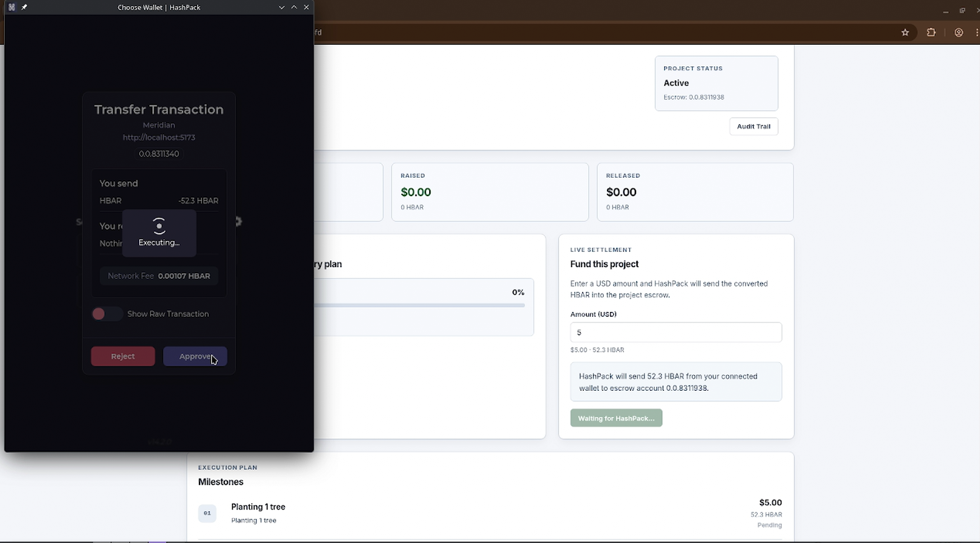The width and height of the screenshot is (980, 543).
Task: Restore the browser window
Action: tap(962, 11)
